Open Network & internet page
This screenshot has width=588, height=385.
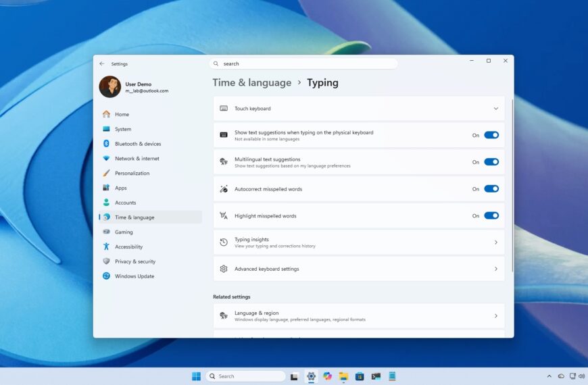150,159
